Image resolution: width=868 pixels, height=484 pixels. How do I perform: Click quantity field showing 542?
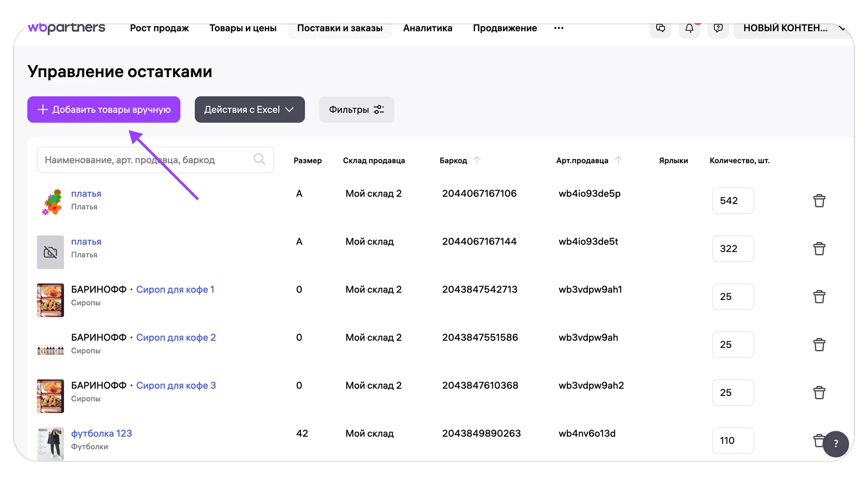coord(732,201)
